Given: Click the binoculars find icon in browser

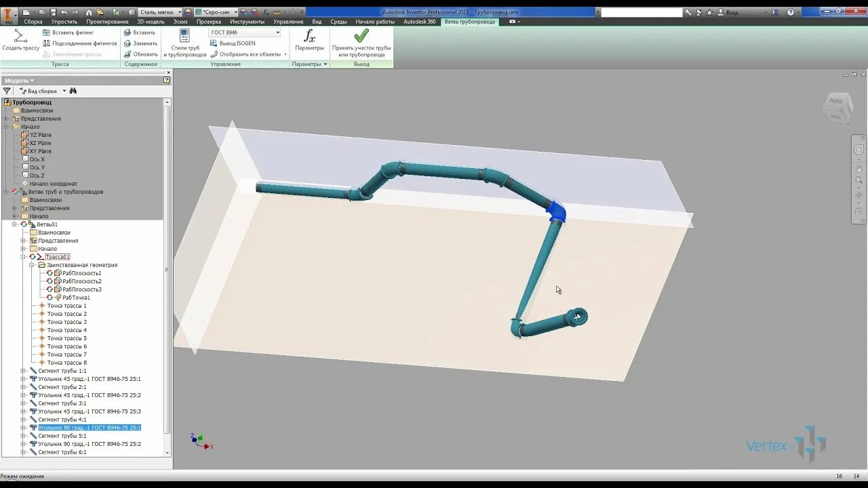Looking at the screenshot, I should click(x=73, y=91).
